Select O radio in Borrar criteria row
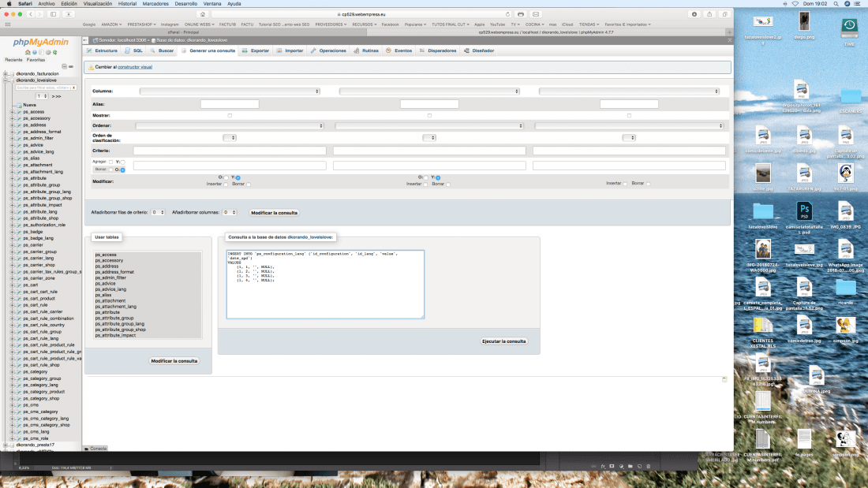 pos(122,169)
